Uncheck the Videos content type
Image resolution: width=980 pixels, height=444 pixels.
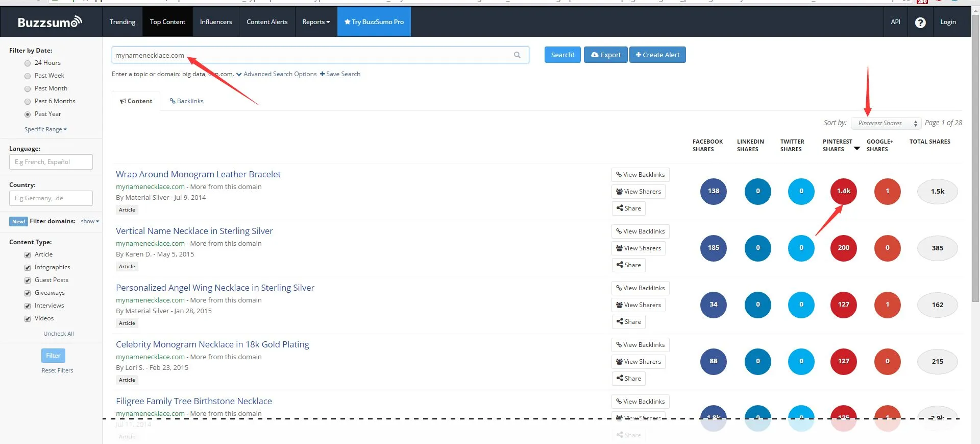point(28,319)
